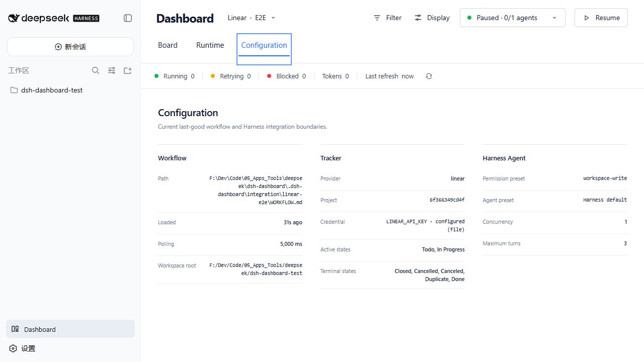
Task: Click the LINEAR_API_KEY credential value
Action: 426,225
